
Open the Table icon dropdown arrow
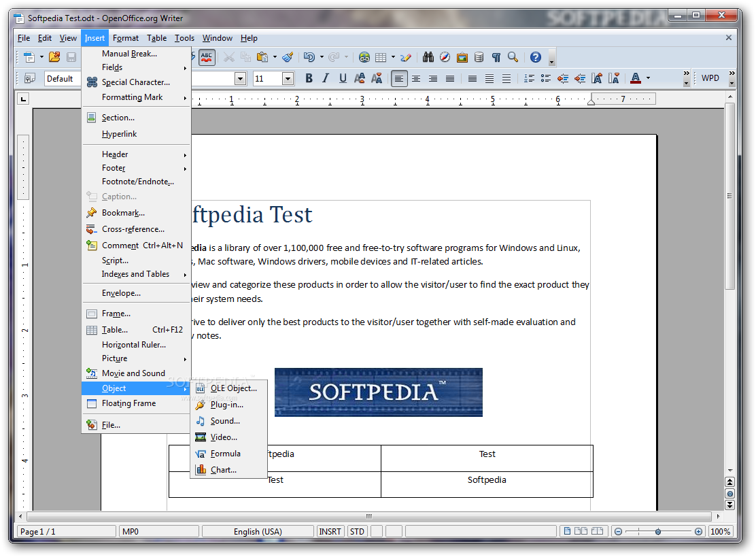[x=393, y=57]
